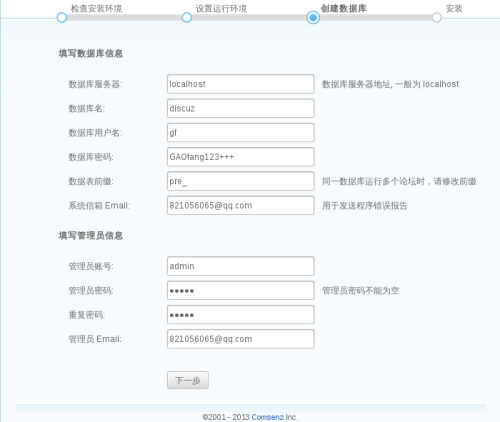Focus the 数据库服务器 field containing localhost
Image resolution: width=500 pixels, height=422 pixels.
240,84
